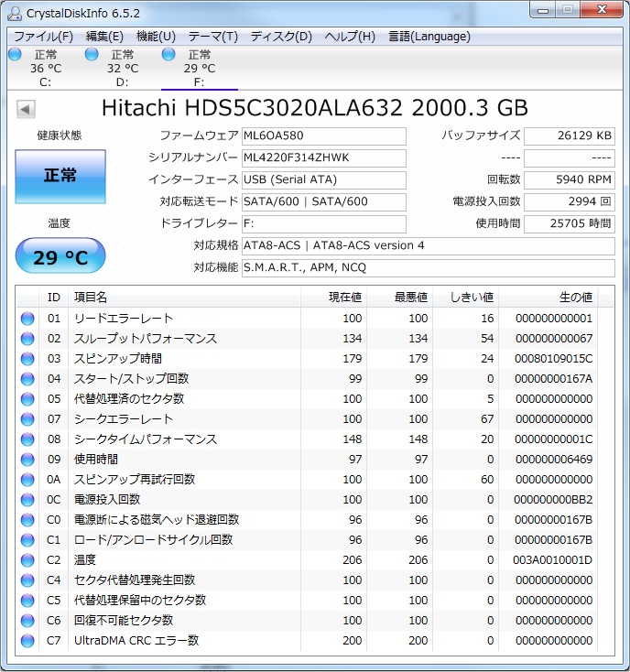The width and height of the screenshot is (630, 672).
Task: Click raw value 00080109015C
Action: click(554, 359)
